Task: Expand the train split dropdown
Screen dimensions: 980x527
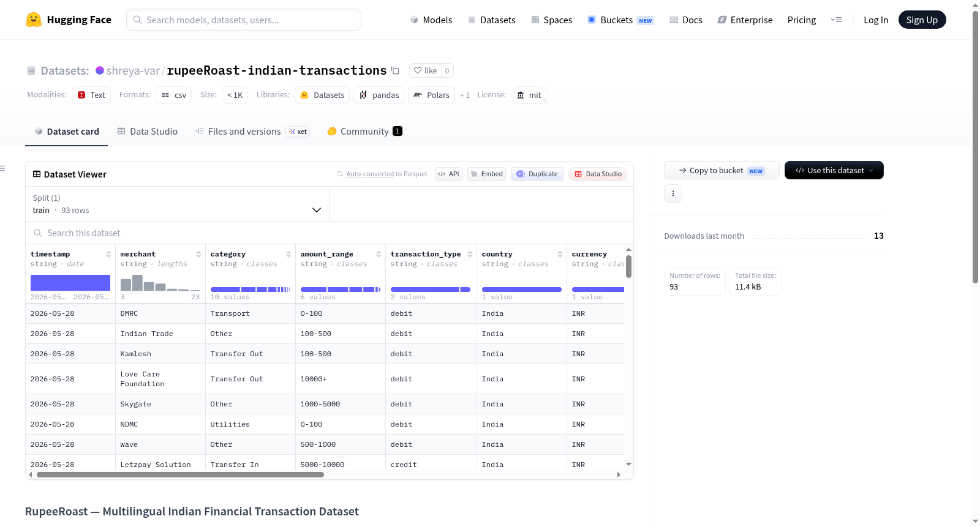Action: 177,204
